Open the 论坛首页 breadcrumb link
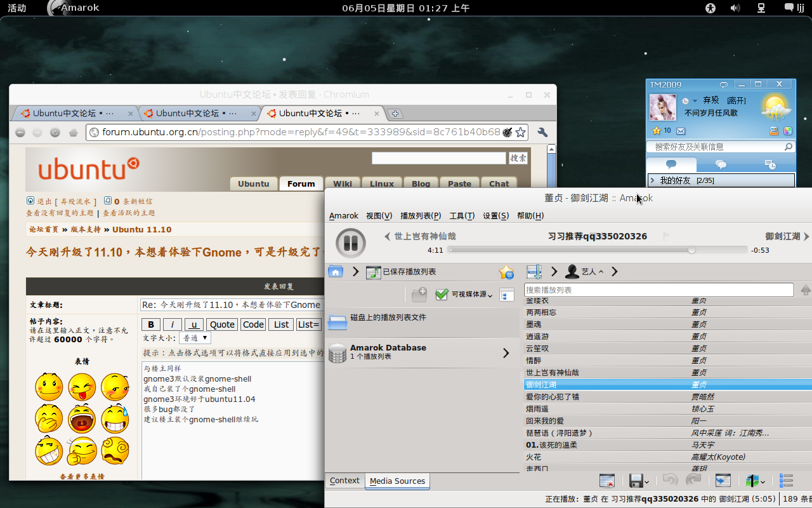Image resolution: width=812 pixels, height=508 pixels. click(44, 229)
